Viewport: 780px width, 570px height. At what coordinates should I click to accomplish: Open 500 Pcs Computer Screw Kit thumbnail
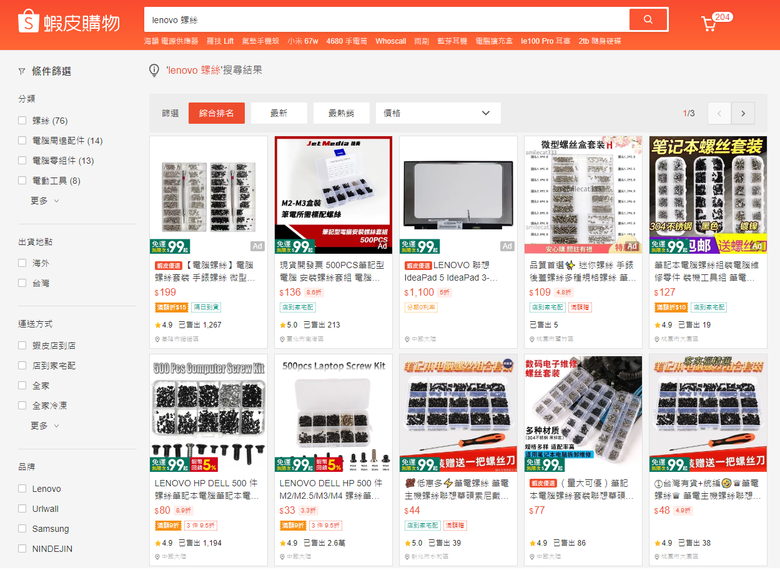208,413
